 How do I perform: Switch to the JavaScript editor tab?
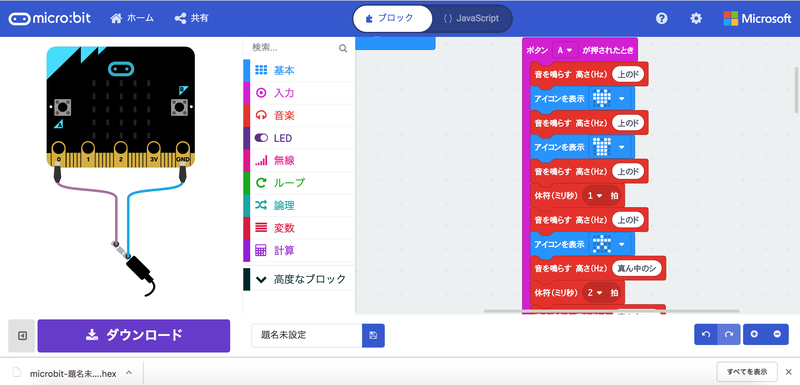tap(471, 19)
